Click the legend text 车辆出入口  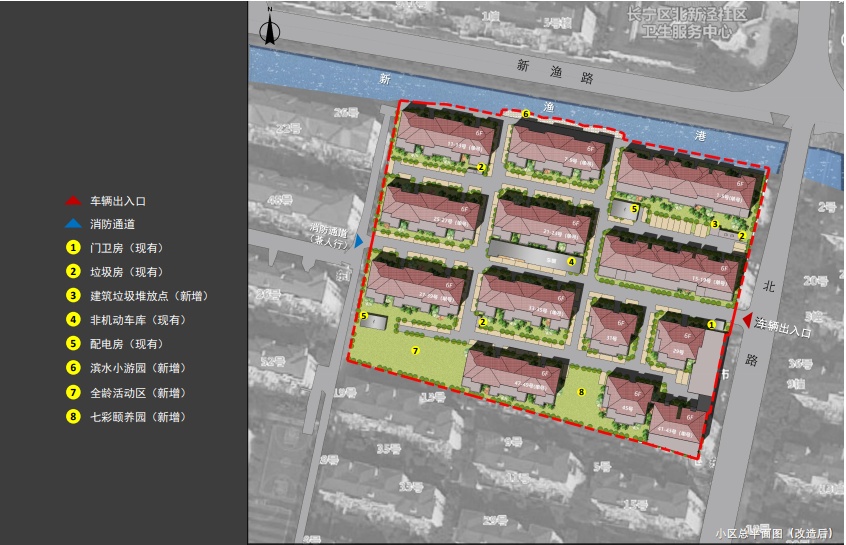[118, 201]
